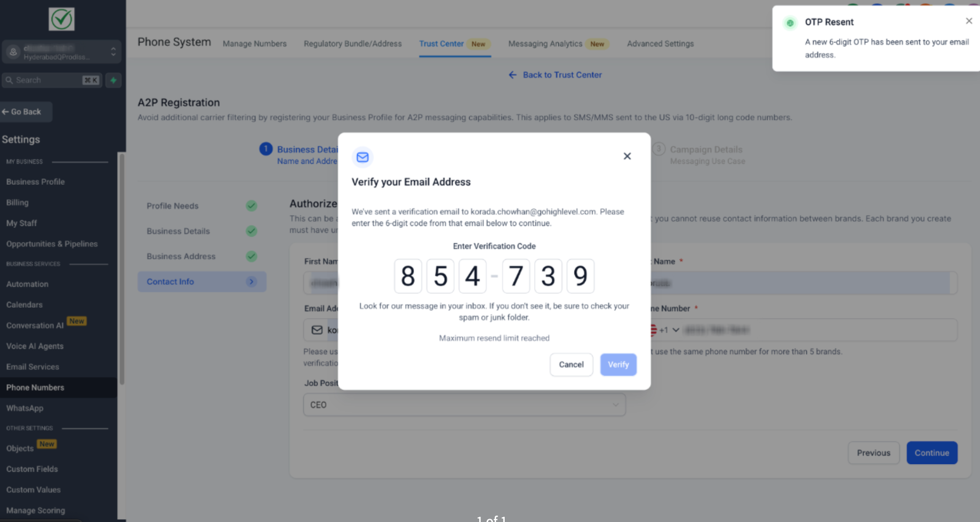Click the green checkmark logo in sidebar
Image resolution: width=980 pixels, height=522 pixels.
(x=62, y=19)
